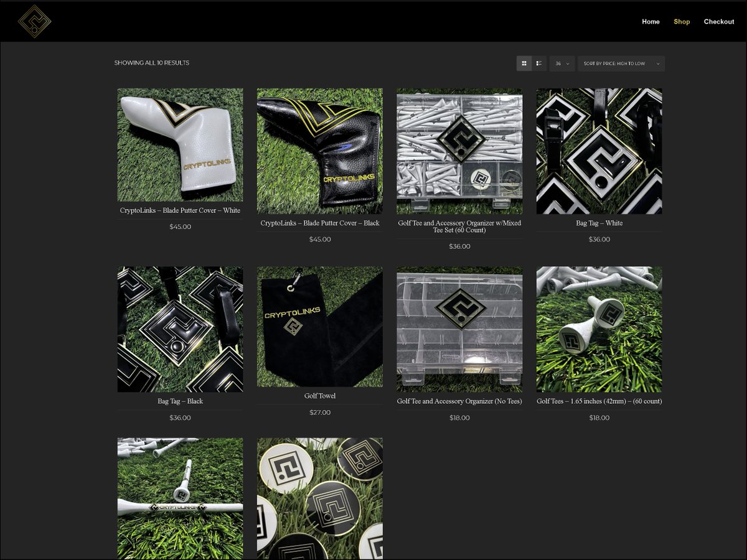Click the $36.00 price under Bag Tag – Black
The width and height of the screenshot is (747, 560).
180,418
